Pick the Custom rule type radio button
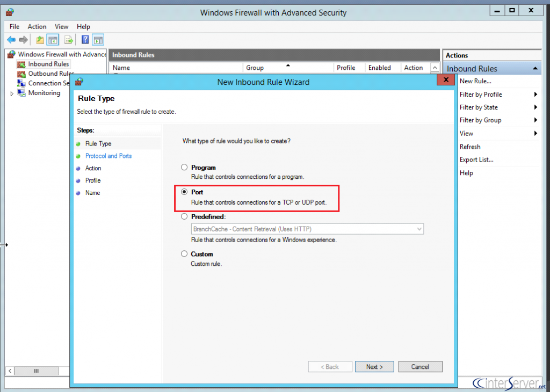This screenshot has width=550, height=392. click(184, 253)
